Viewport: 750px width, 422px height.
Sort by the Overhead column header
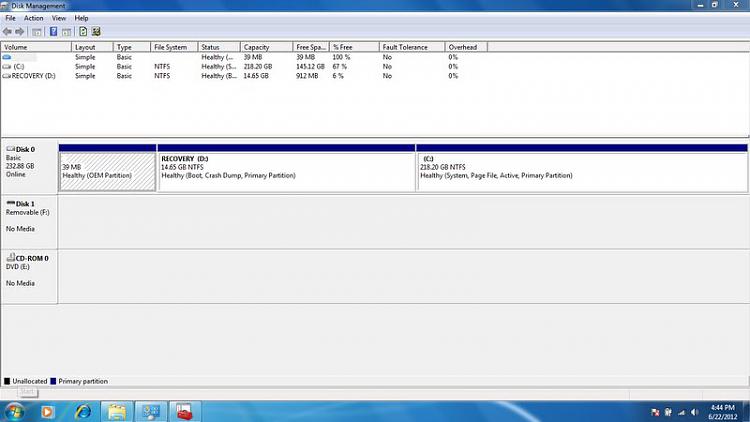[x=466, y=47]
